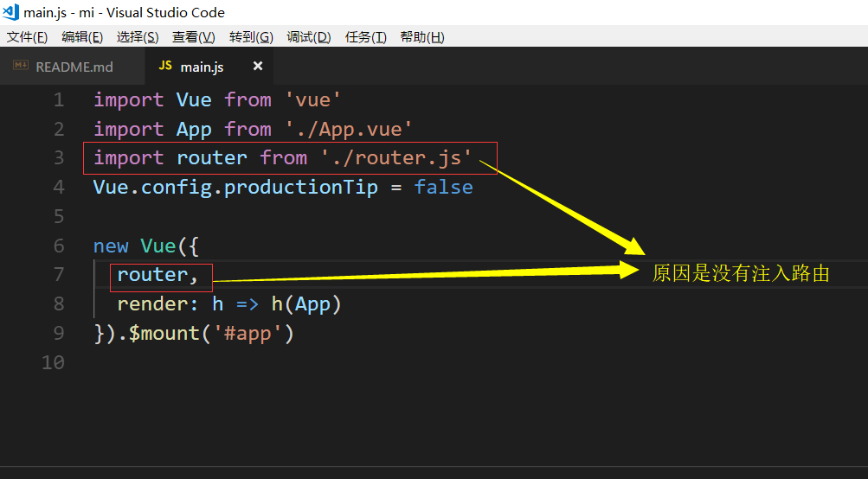Click 'h(App)' on line 8
Screen dimensions: 868x479
point(306,304)
